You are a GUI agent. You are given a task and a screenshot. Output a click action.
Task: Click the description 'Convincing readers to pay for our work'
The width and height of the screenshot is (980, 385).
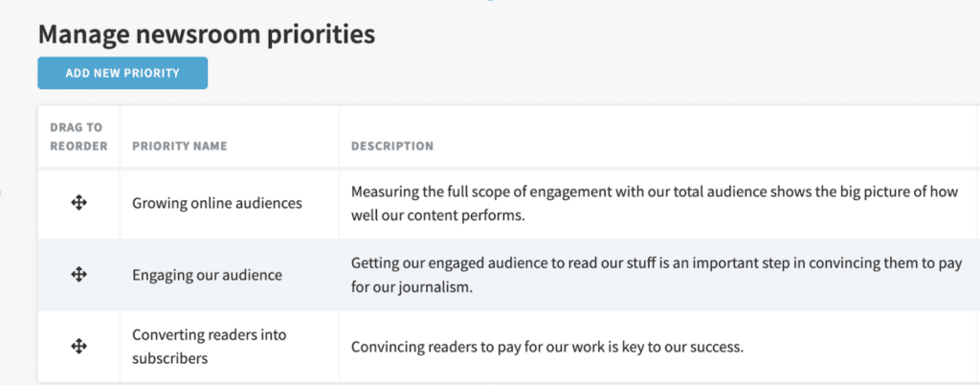tap(546, 347)
